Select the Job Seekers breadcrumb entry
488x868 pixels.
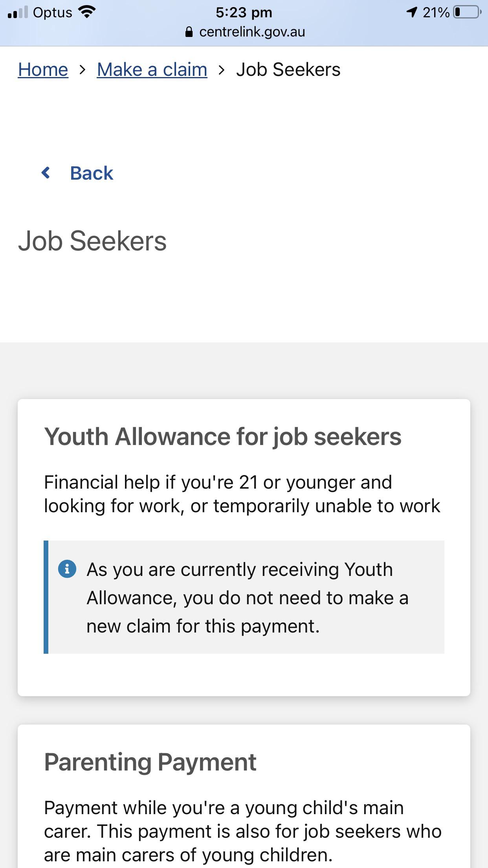[288, 69]
